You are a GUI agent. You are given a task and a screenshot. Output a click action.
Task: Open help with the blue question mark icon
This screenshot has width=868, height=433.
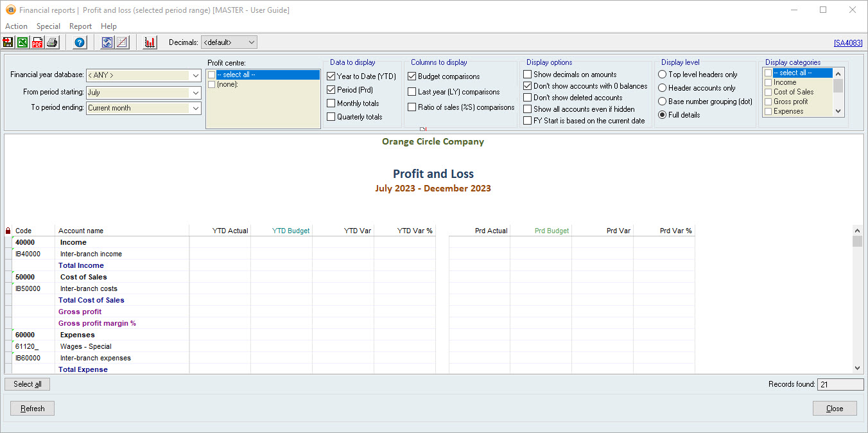pos(80,42)
